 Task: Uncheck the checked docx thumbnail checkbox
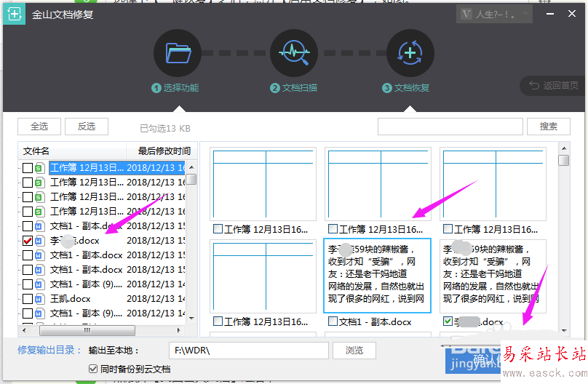pyautogui.click(x=448, y=321)
